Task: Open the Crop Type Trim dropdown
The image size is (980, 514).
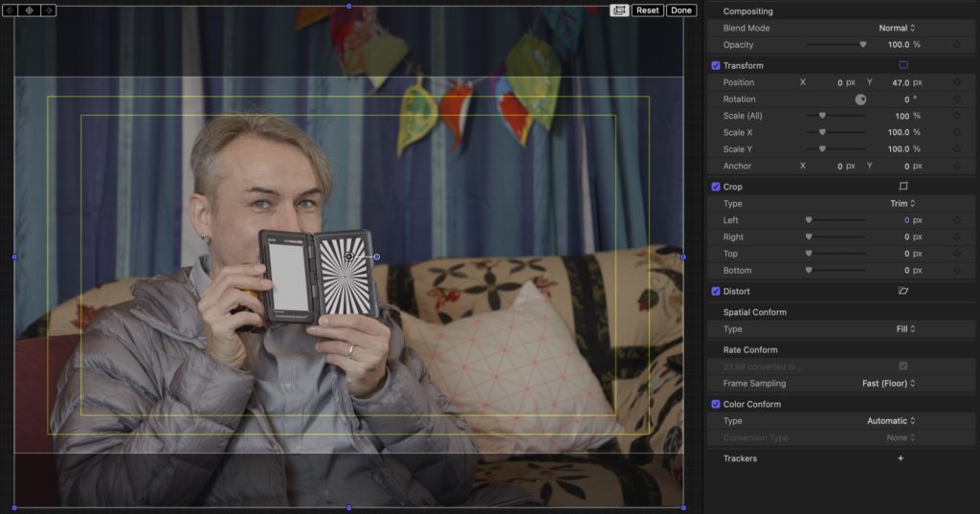Action: 902,204
